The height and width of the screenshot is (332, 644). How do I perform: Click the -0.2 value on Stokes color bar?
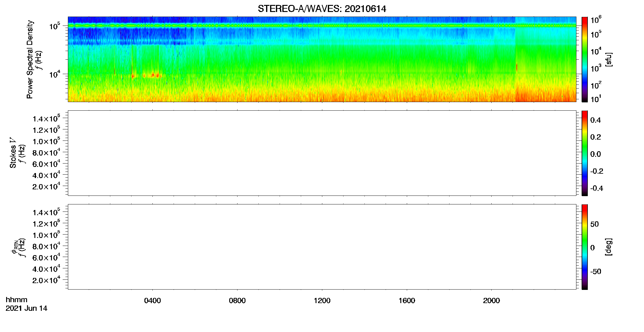(x=597, y=171)
